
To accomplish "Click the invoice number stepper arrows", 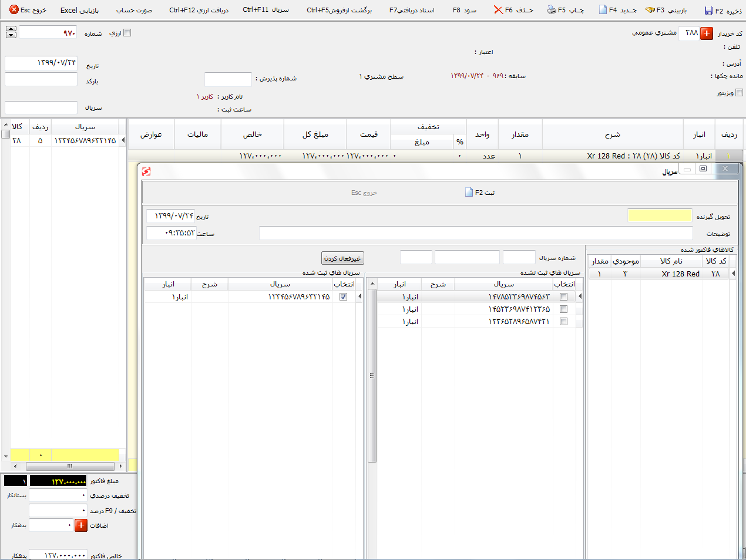I will click(x=11, y=32).
